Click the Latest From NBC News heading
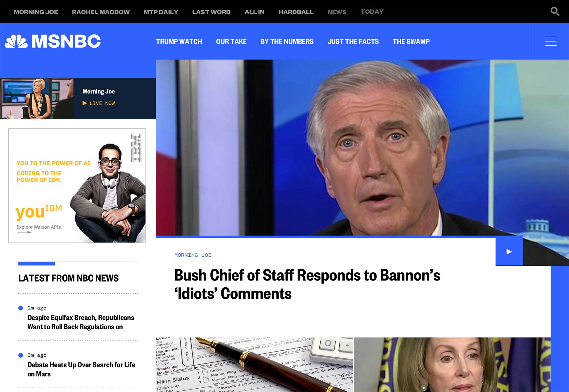569x392 pixels. click(68, 278)
